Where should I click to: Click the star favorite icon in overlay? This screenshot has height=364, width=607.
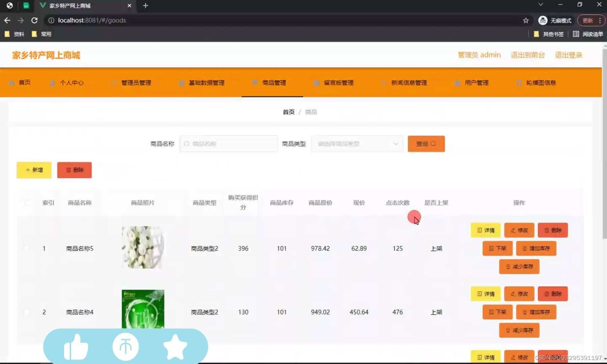tap(175, 346)
